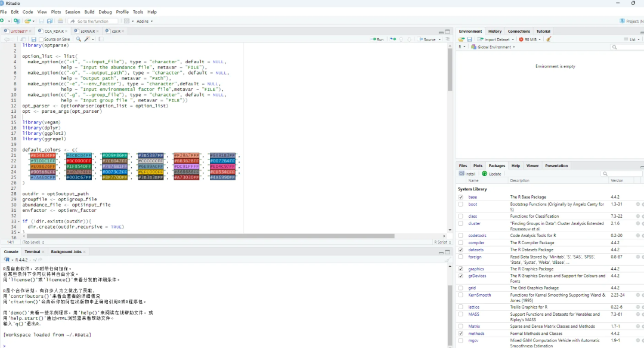Click the editor go back arrow icon
Image resolution: width=644 pixels, height=348 pixels.
point(7,39)
